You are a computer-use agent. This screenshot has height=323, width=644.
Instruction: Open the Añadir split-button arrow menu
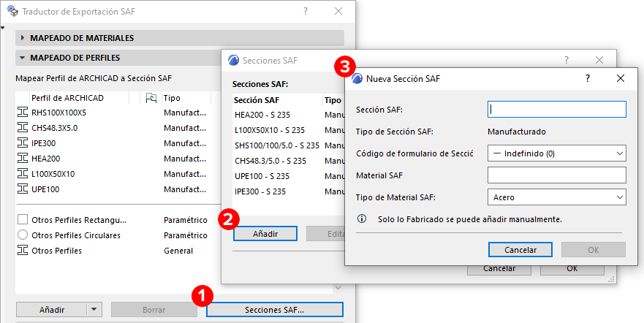(x=93, y=309)
